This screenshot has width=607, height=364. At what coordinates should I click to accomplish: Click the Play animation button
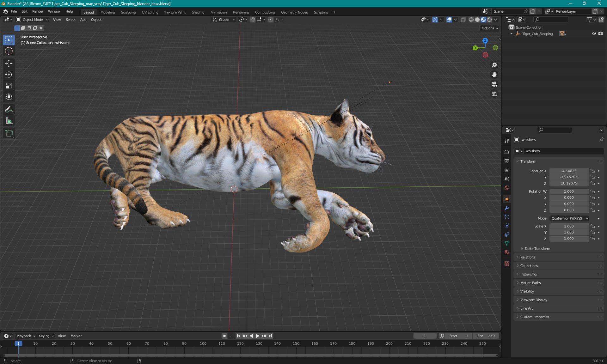click(x=257, y=336)
